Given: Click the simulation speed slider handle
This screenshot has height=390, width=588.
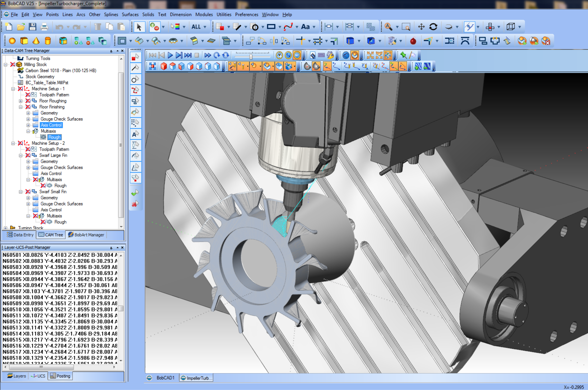Looking at the screenshot, I should click(251, 56).
